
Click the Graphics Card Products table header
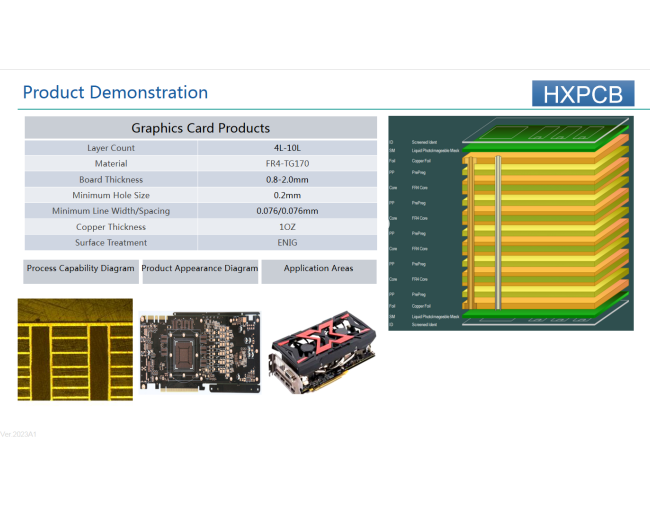[x=200, y=128]
